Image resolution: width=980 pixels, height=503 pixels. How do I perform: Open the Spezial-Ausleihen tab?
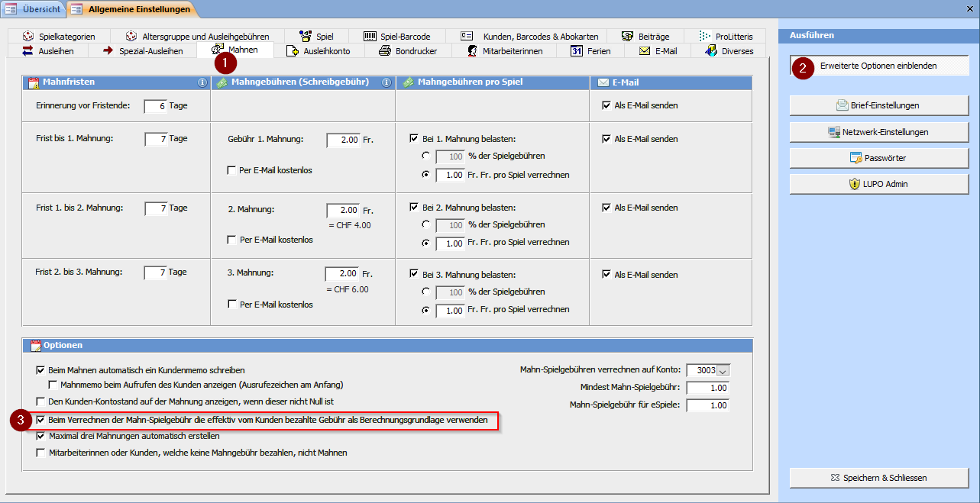[x=143, y=51]
